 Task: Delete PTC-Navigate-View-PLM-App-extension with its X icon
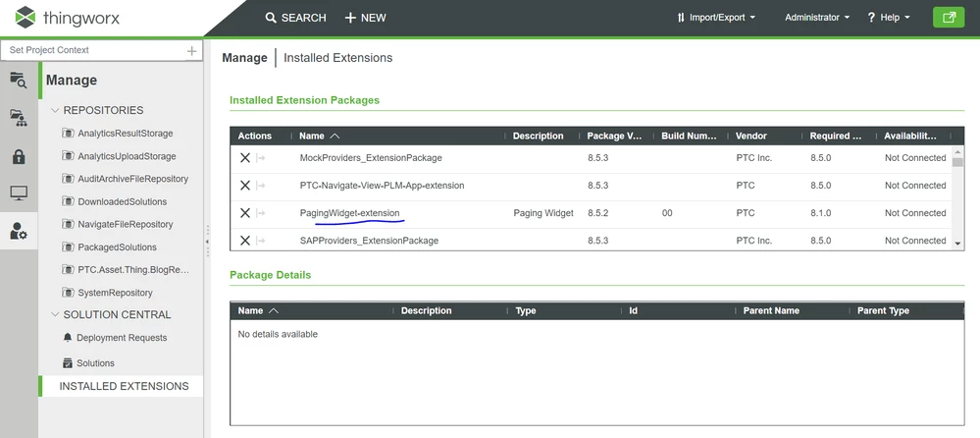(245, 186)
